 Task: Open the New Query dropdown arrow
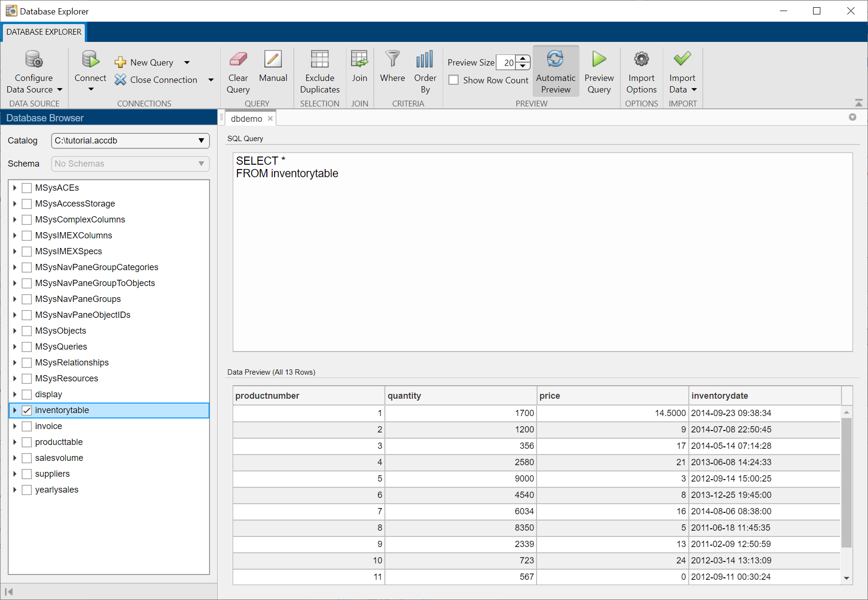[x=187, y=63]
